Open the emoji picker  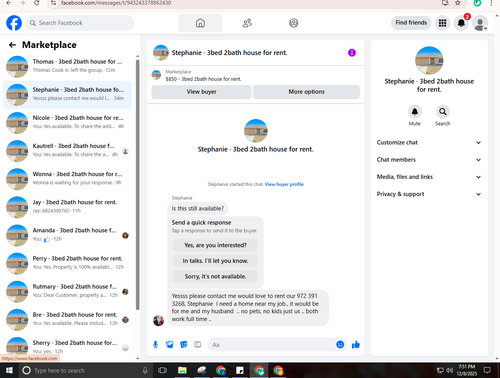tap(340, 345)
